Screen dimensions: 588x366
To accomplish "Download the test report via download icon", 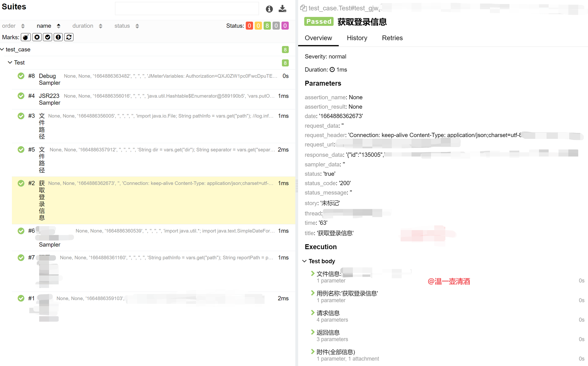I will pos(282,9).
